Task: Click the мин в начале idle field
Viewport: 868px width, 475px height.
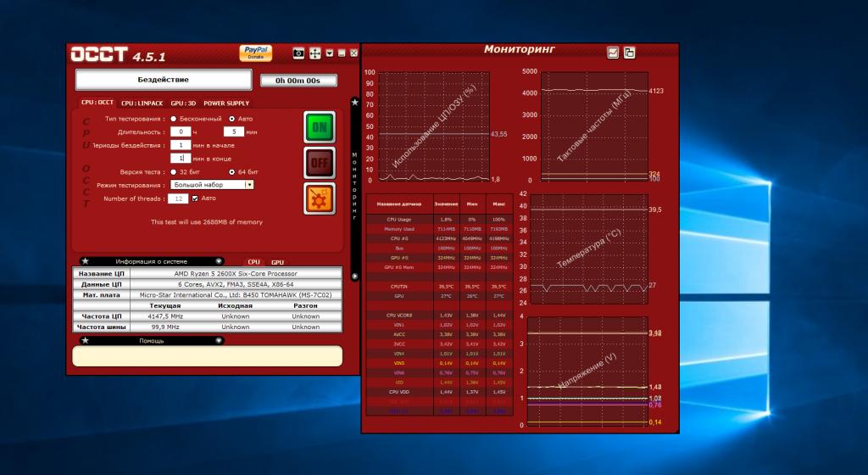Action: pos(181,145)
